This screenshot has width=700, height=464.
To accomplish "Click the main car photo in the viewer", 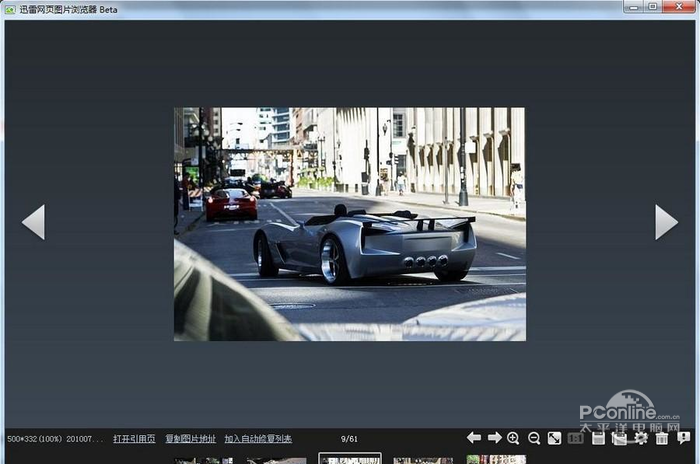I will coord(350,224).
